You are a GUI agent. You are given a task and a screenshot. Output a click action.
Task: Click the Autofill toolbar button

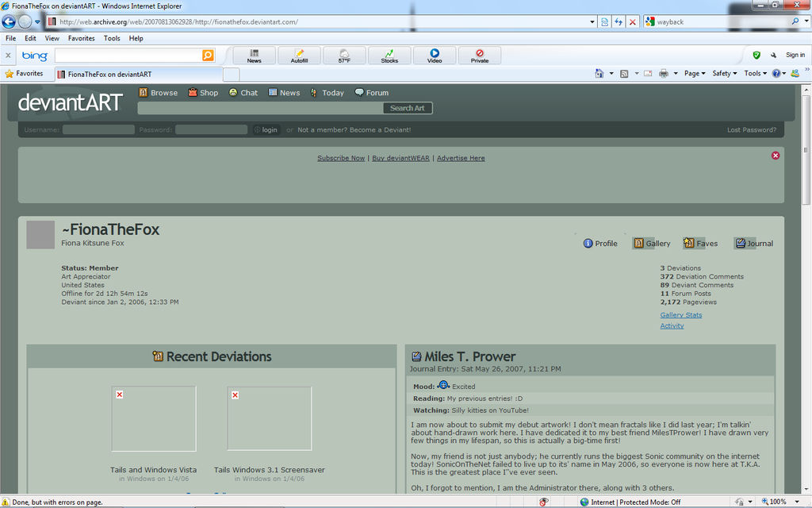pos(299,56)
